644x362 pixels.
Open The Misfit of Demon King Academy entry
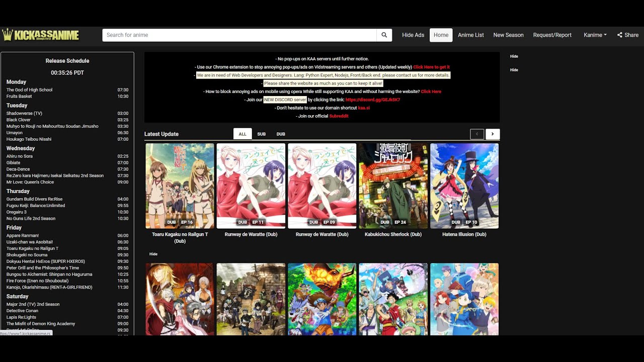(41, 324)
